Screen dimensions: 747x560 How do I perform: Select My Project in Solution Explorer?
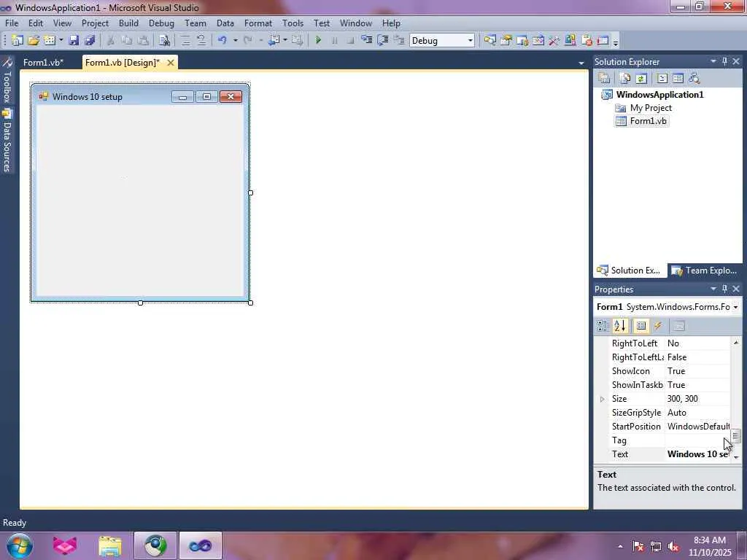650,108
